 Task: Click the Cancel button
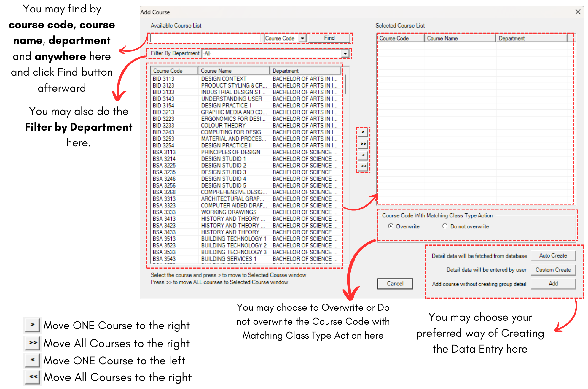coord(395,284)
